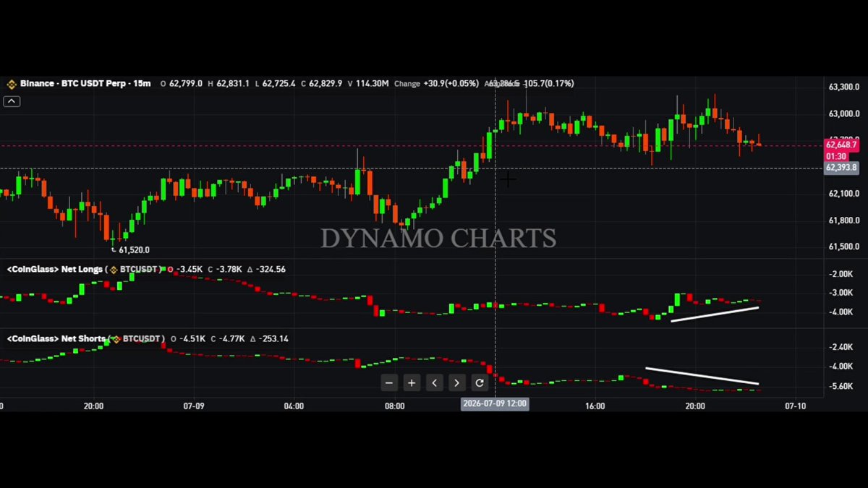Click the Binance logo beside the chart title
868x488 pixels.
12,84
